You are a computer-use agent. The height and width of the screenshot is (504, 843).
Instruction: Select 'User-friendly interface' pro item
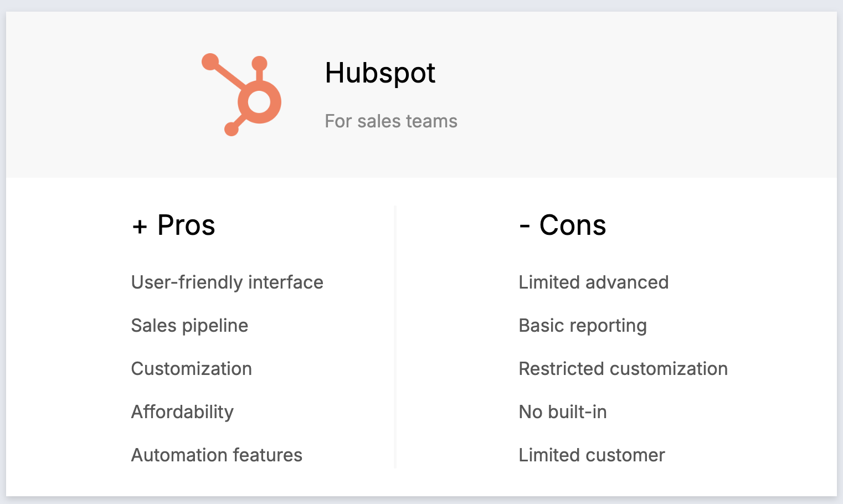[x=227, y=282]
